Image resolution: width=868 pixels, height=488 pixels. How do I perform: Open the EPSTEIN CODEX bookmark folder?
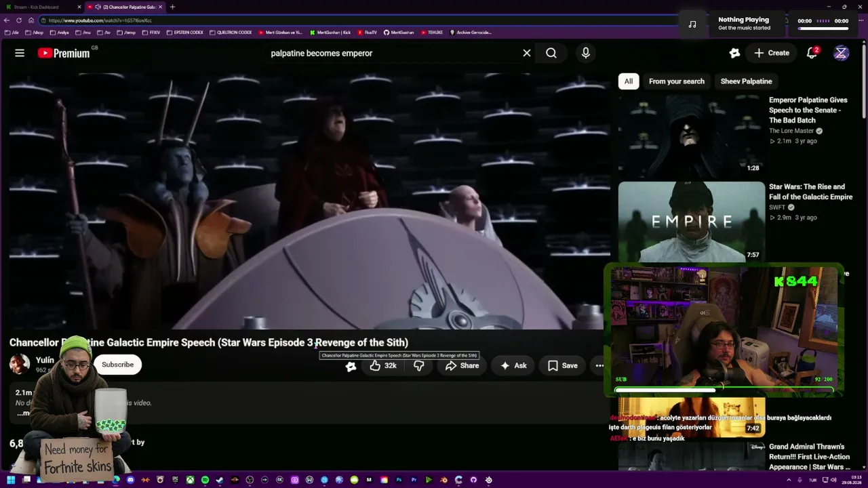point(185,33)
